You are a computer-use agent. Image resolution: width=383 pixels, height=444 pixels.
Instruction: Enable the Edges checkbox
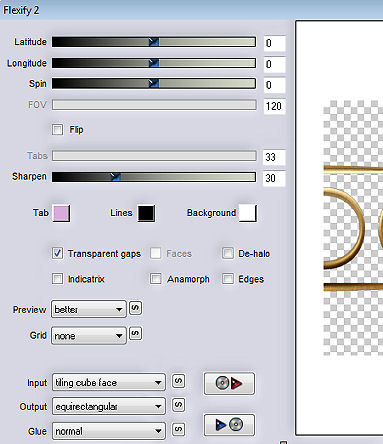[x=228, y=279]
